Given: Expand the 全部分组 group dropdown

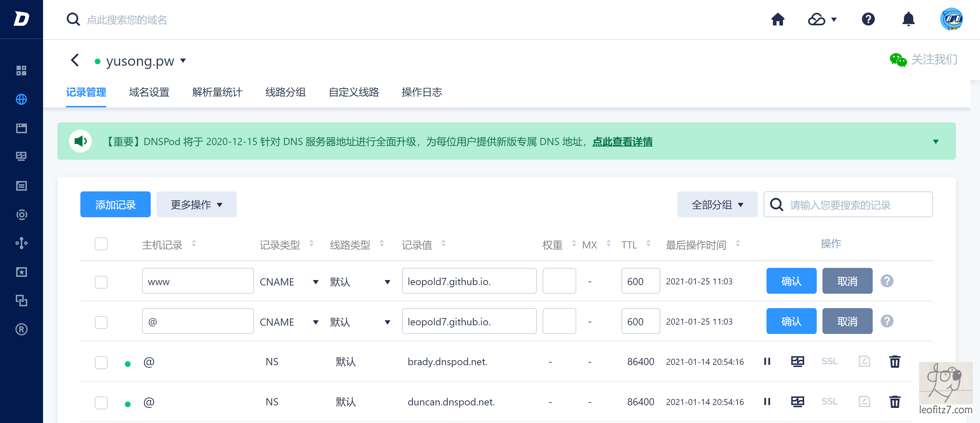Looking at the screenshot, I should coord(717,205).
